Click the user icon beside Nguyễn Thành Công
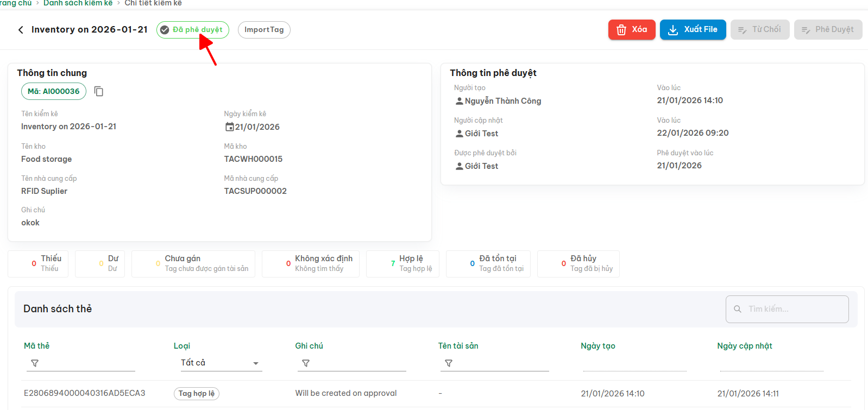The height and width of the screenshot is (410, 868). [x=459, y=101]
